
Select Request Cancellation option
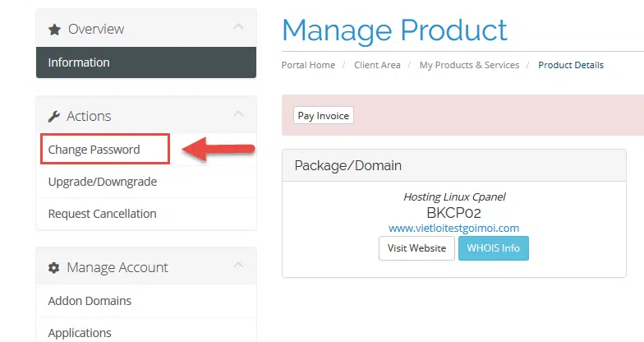pyautogui.click(x=146, y=214)
